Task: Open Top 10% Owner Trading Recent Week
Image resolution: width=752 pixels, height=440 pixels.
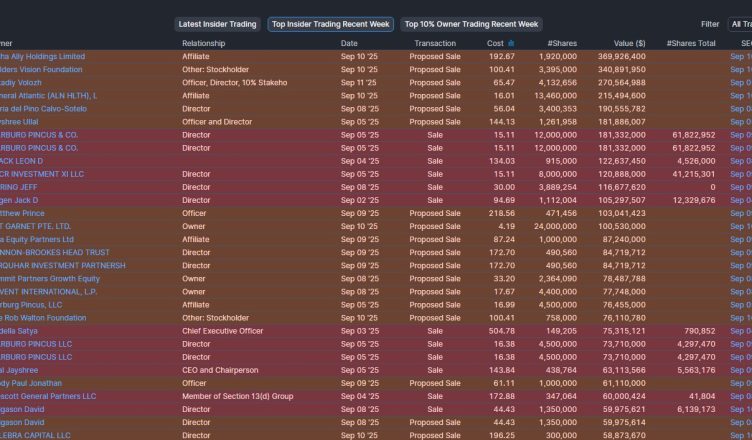Action: [471, 24]
